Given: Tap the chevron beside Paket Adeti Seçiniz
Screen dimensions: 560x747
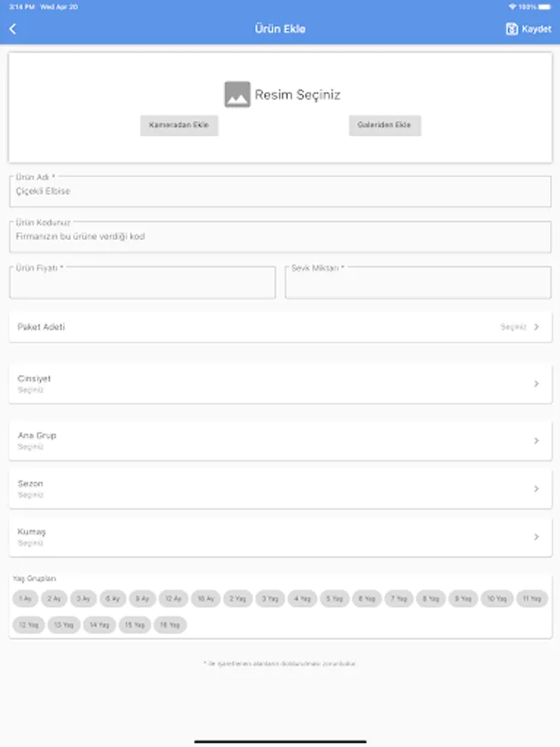Looking at the screenshot, I should [x=537, y=327].
